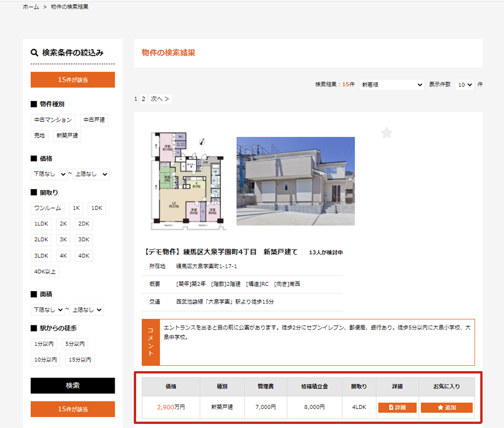This screenshot has height=428, width=504.
Task: Click the floor plan thumbnail image
Action: [186, 181]
